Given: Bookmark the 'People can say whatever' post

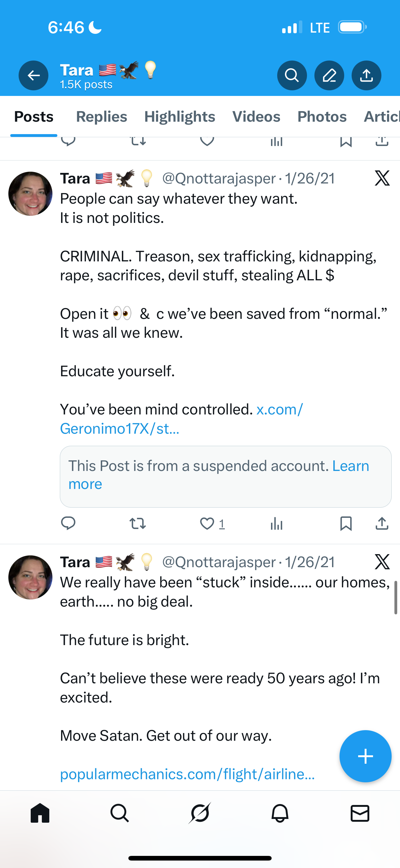Looking at the screenshot, I should (346, 524).
